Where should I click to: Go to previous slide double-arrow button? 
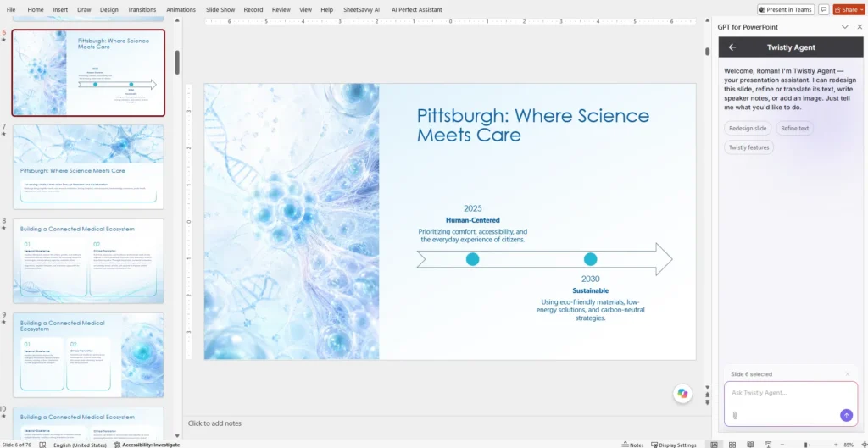[707, 395]
